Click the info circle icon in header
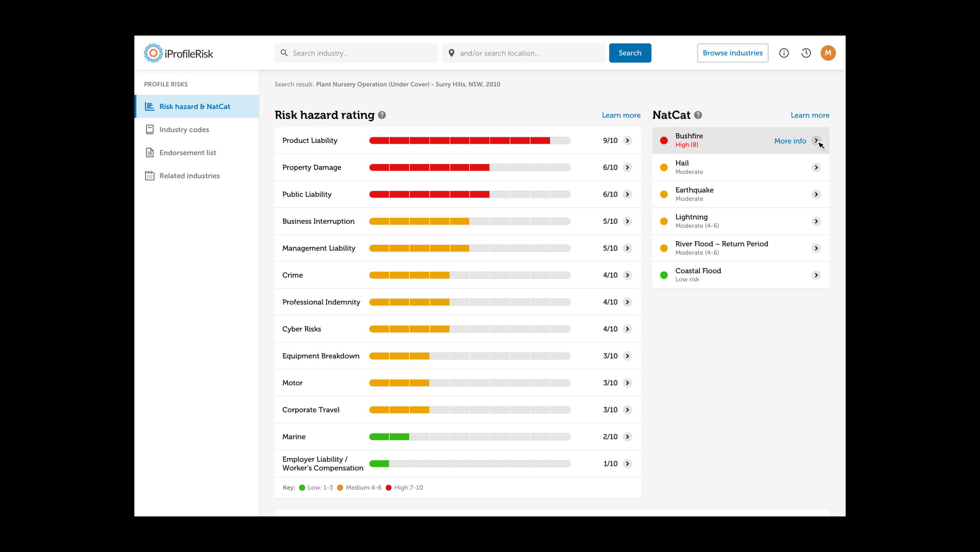980x552 pixels. coord(784,53)
